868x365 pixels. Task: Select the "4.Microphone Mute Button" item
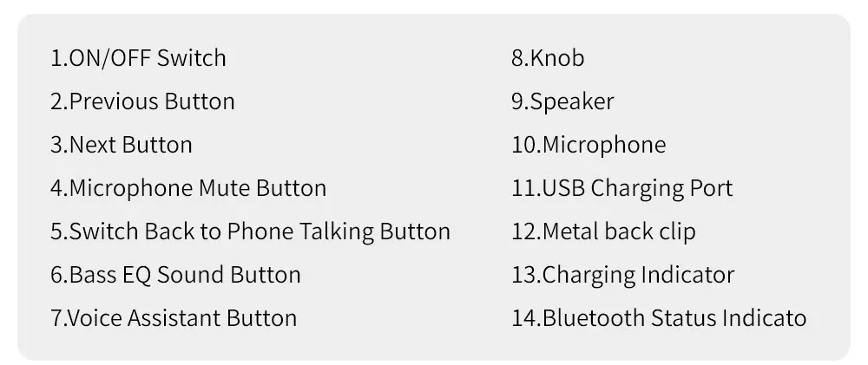point(188,188)
